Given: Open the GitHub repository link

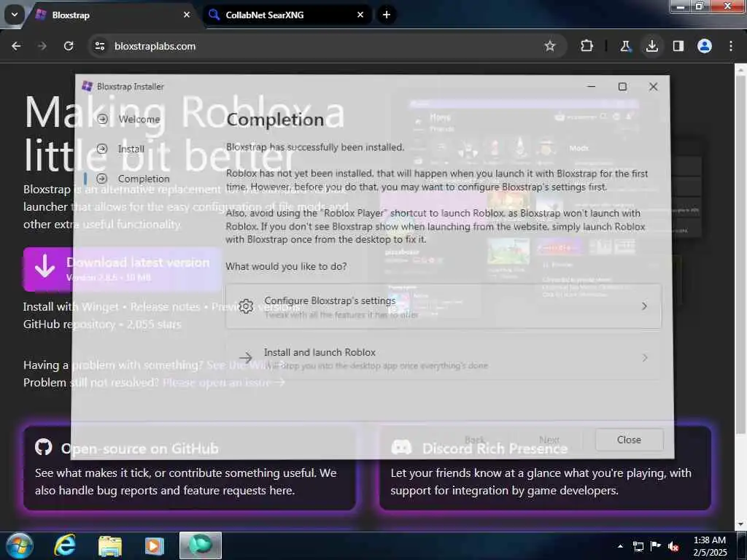Looking at the screenshot, I should [x=69, y=324].
